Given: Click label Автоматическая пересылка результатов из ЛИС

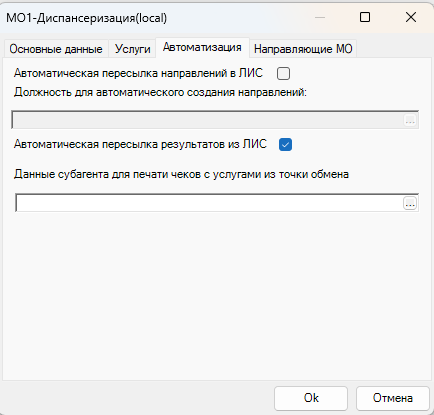Looking at the screenshot, I should point(140,144).
